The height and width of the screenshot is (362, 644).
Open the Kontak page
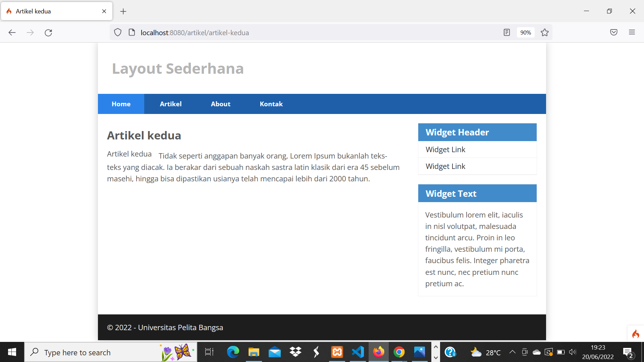point(271,104)
